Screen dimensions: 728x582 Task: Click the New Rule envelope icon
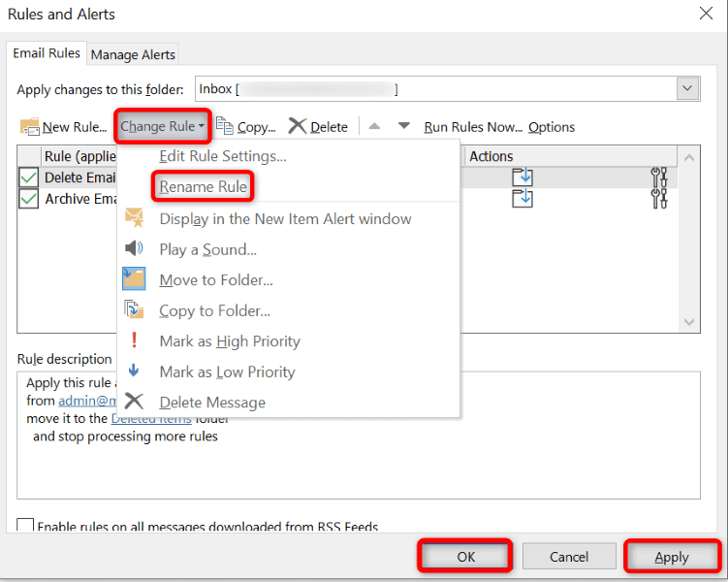[x=29, y=127]
